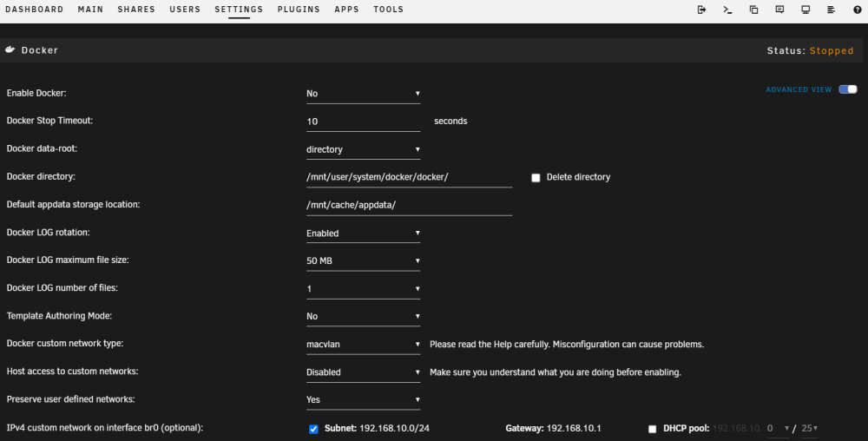This screenshot has height=441, width=868.
Task: Open the DHCP pool mask dropdown showing 25
Action: [x=809, y=428]
